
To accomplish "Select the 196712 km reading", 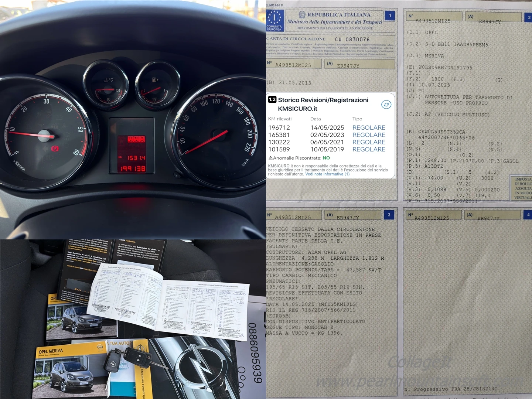I will pyautogui.click(x=279, y=127).
